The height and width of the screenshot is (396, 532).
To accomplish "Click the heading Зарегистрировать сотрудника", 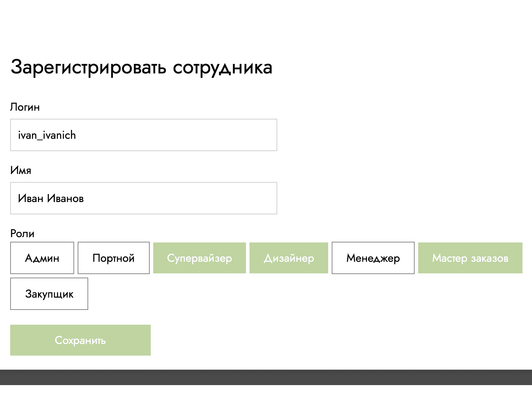I will pyautogui.click(x=142, y=67).
